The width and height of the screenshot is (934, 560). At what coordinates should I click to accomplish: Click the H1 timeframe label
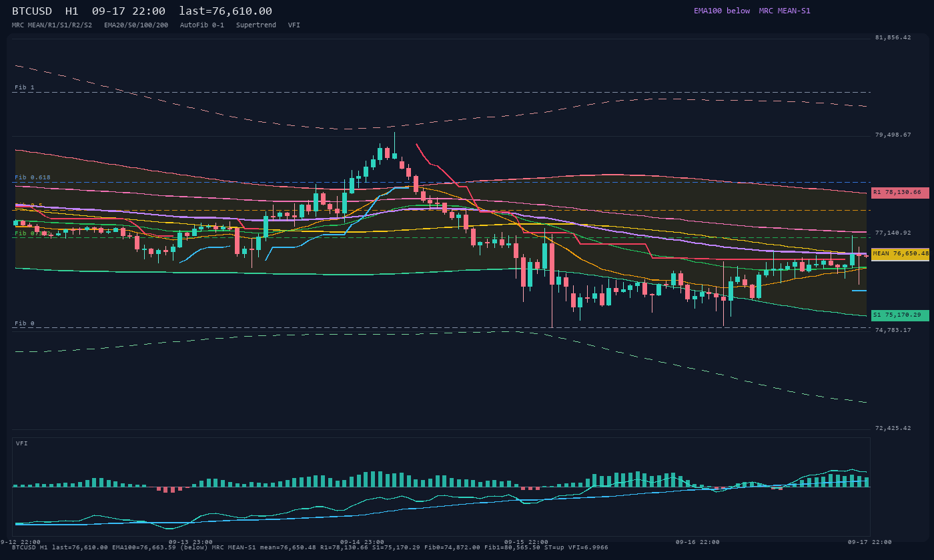click(x=72, y=11)
